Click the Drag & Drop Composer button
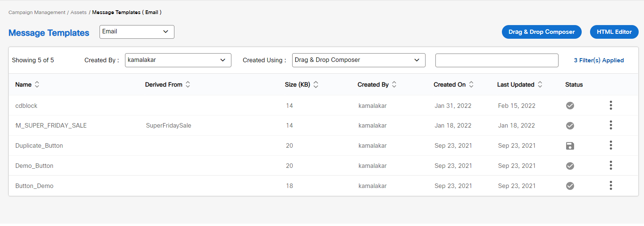Image resolution: width=644 pixels, height=226 pixels. tap(541, 32)
